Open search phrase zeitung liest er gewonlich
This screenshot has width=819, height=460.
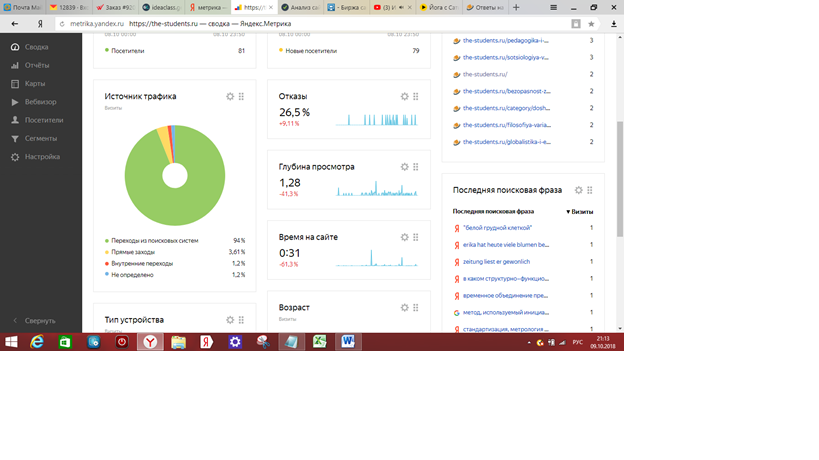coord(496,262)
